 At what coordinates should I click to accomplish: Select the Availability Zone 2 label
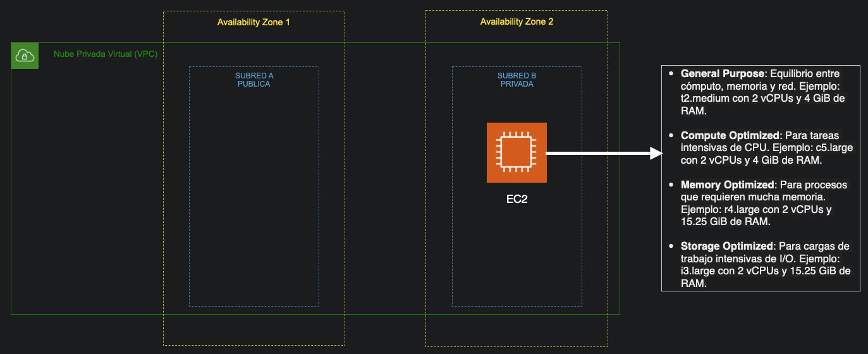pos(517,21)
